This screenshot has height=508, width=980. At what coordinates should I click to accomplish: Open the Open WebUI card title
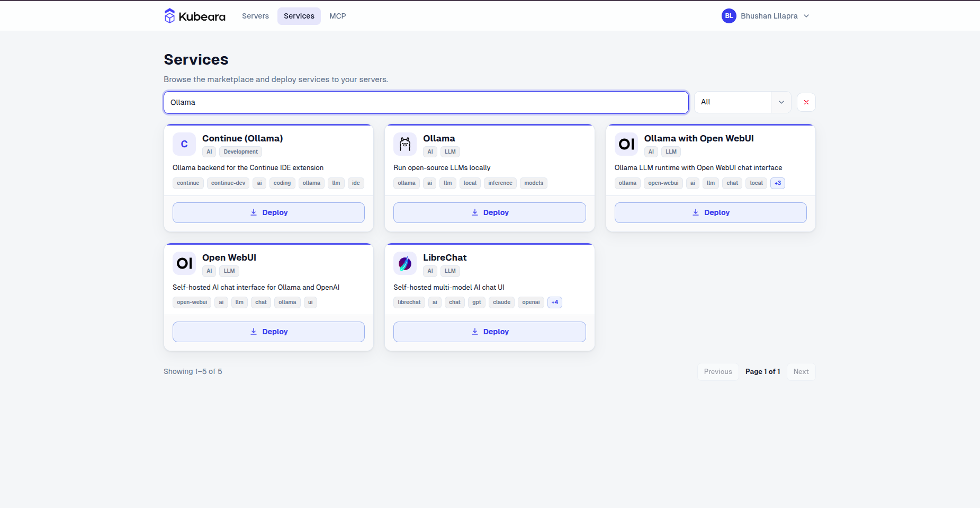pos(229,257)
